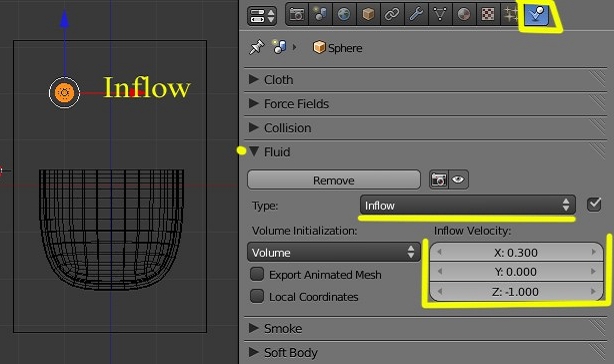Open the editor type selector button

(x=262, y=15)
